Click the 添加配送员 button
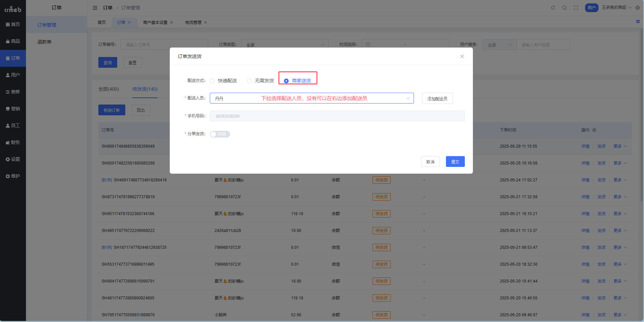Screen dimensions: 644x322 click(x=437, y=98)
